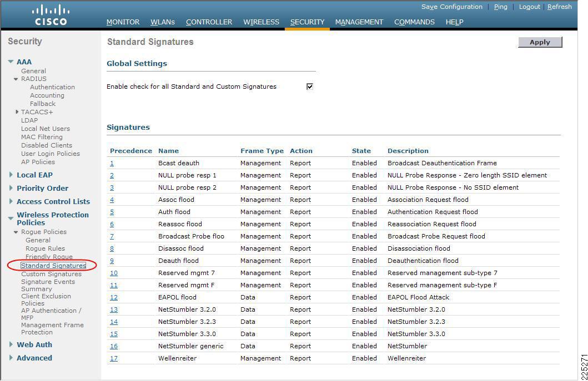588x381 pixels.
Task: Open signature precedence 2 link
Action: (112, 175)
